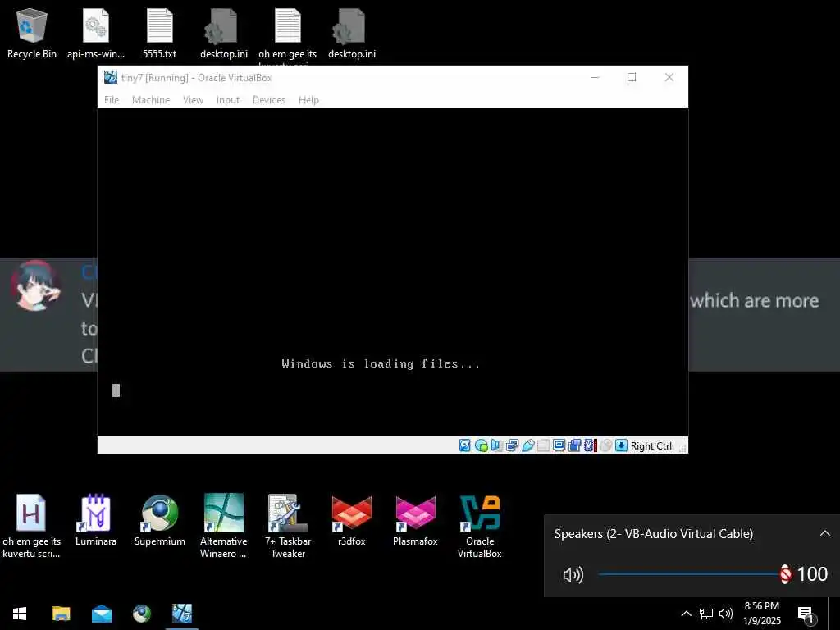Click the network icon in the system tray
The width and height of the screenshot is (840, 630).
706,614
